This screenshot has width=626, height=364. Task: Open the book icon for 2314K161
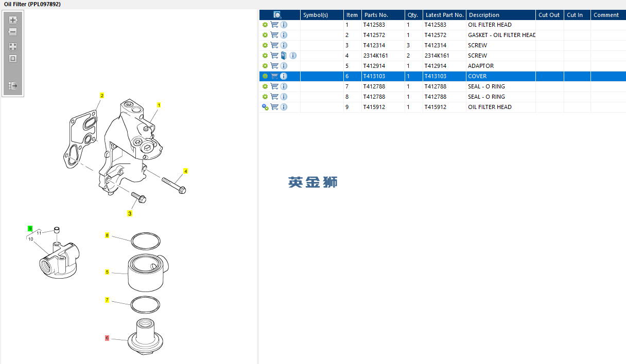(284, 56)
